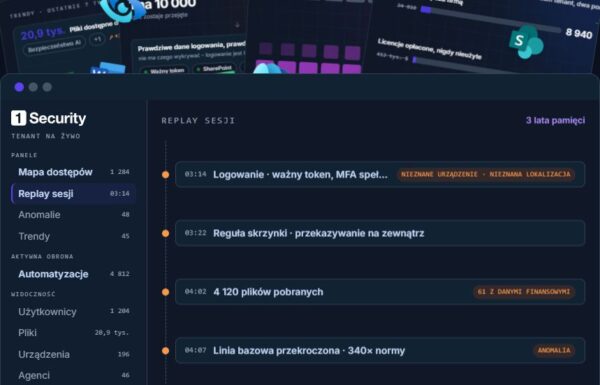
Task: Open the Anomalie panel
Action: point(73,215)
